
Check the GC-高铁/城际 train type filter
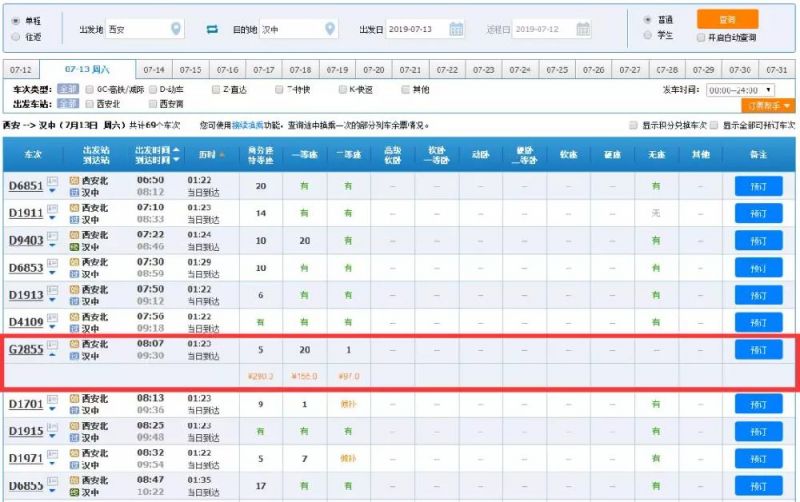pos(90,90)
